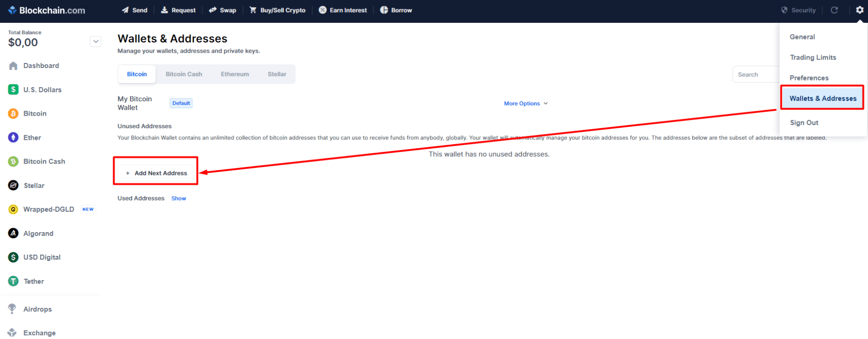Expand the Total Balance dropdown chevron
Screen dimensions: 868x339
click(96, 42)
